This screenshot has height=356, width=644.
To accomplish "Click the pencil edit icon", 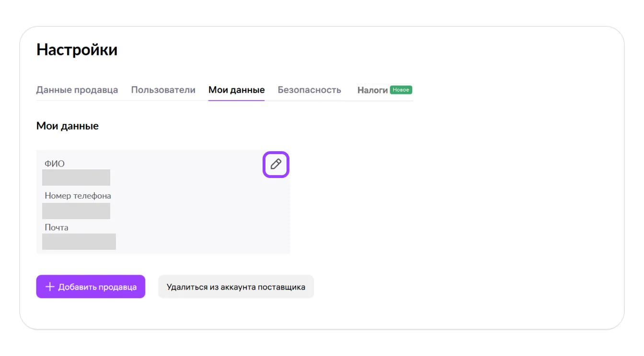I will (276, 165).
